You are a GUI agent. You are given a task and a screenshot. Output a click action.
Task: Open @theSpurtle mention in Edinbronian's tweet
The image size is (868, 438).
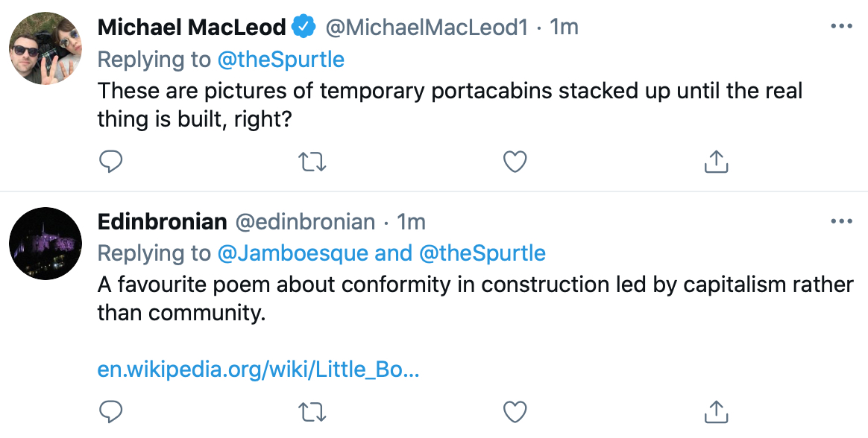pos(482,253)
